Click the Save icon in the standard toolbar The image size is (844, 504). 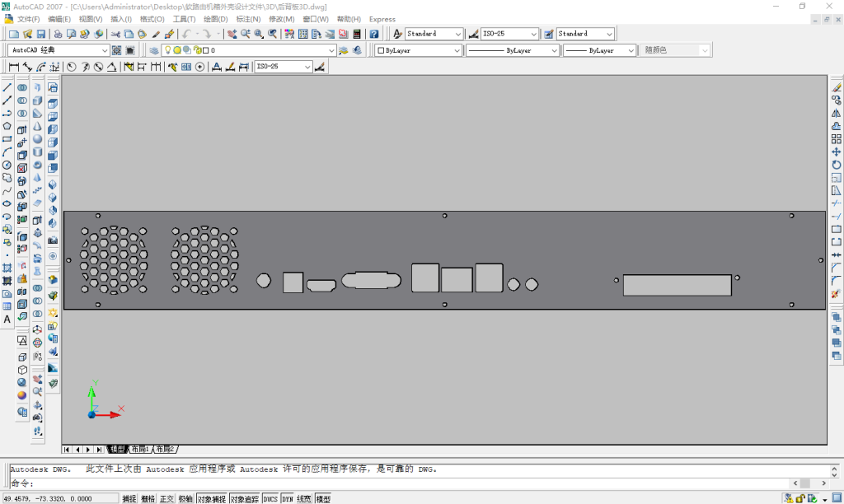point(40,34)
